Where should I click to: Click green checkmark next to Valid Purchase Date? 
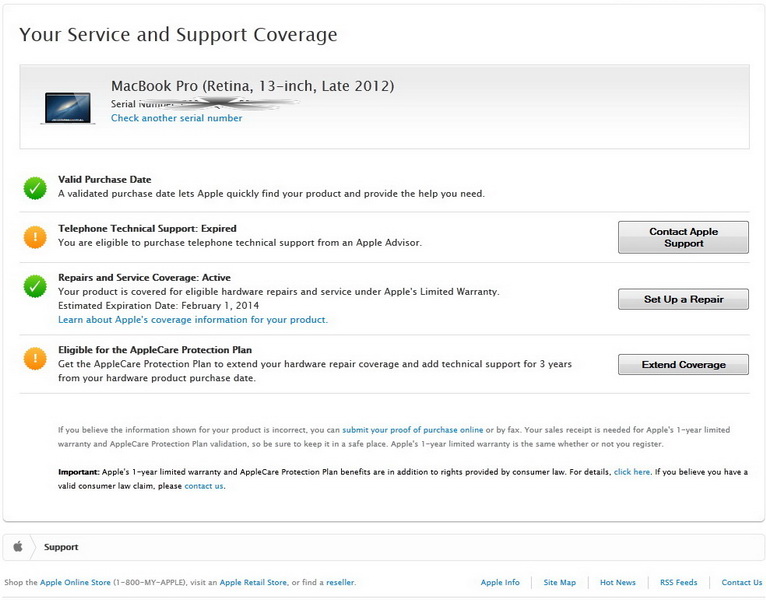coord(35,187)
